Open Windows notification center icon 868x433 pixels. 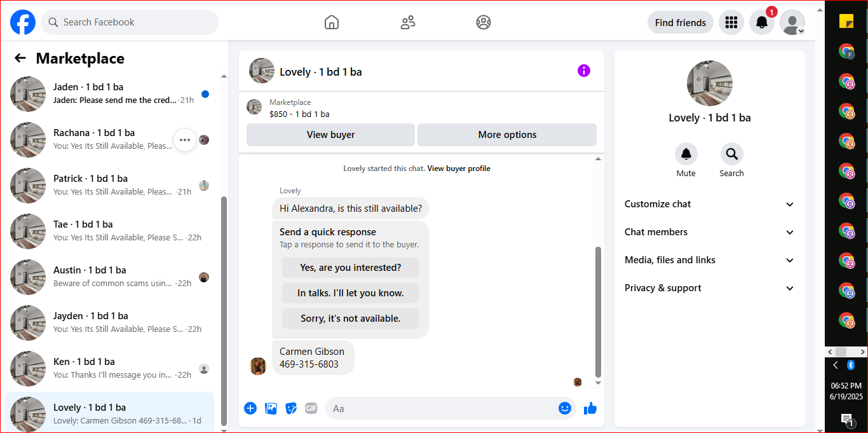pyautogui.click(x=846, y=419)
